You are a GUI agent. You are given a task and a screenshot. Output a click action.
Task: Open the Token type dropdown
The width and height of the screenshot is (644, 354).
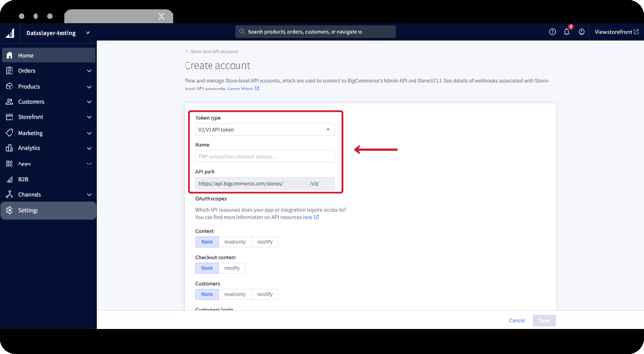(265, 130)
